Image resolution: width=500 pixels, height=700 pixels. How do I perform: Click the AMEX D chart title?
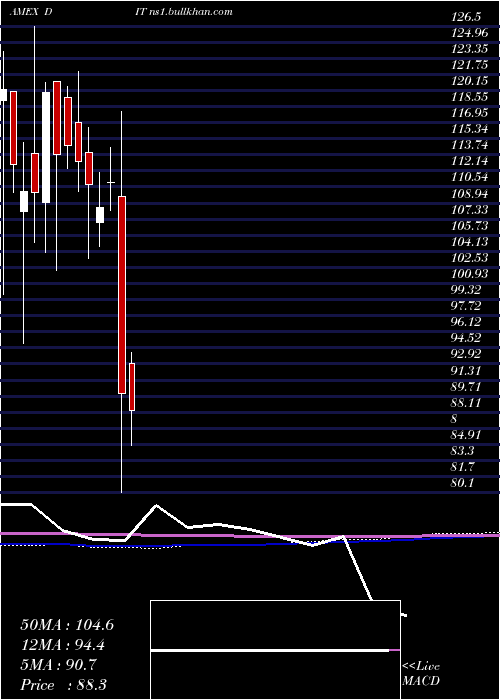(x=31, y=12)
